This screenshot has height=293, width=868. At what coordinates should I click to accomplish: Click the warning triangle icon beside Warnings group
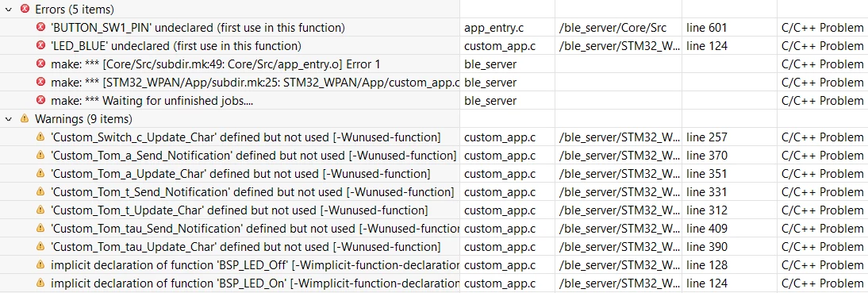(x=24, y=118)
